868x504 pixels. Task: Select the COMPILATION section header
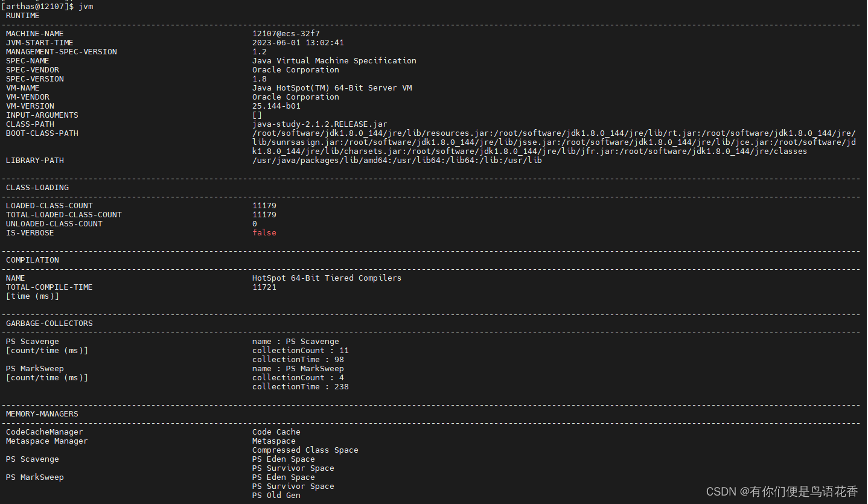point(33,260)
